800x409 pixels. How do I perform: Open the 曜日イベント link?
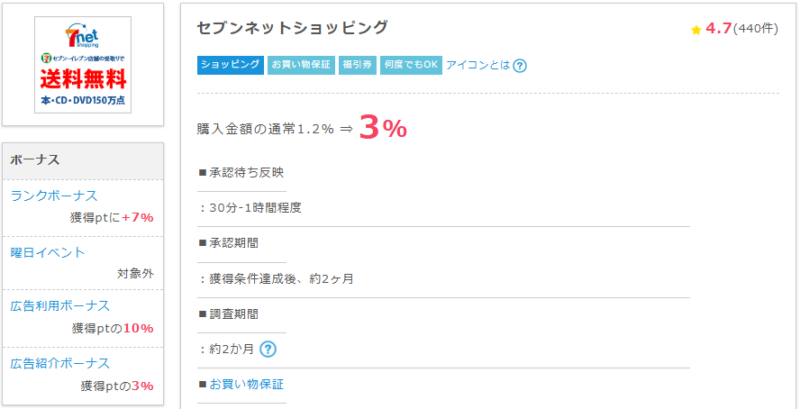[48, 252]
